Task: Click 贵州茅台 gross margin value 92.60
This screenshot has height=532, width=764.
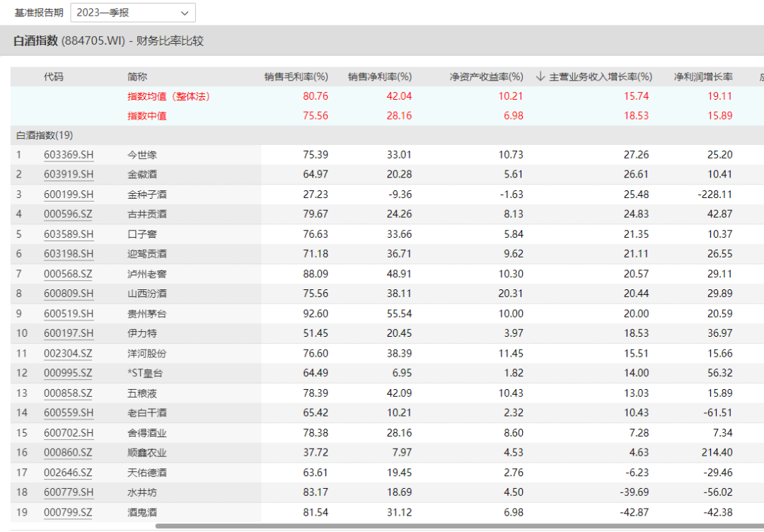Action: click(316, 313)
